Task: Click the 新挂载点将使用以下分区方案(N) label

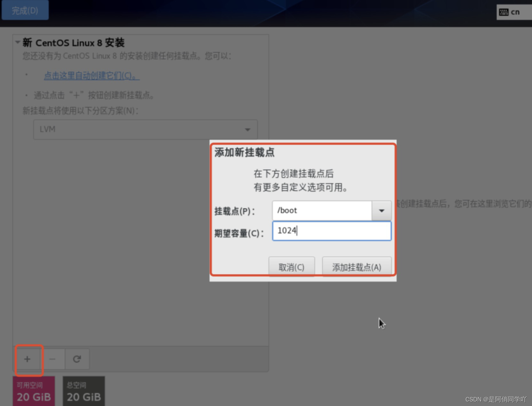Action: (x=81, y=111)
